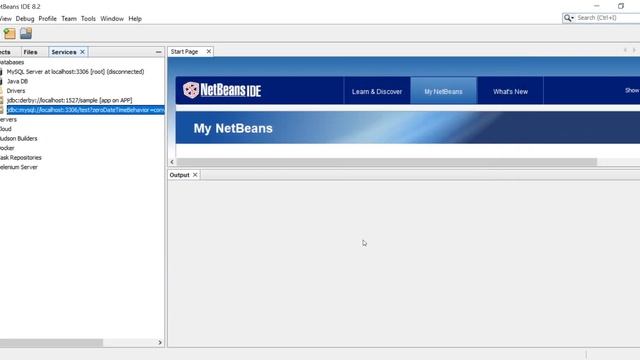Viewport: 640px width, 360px height.
Task: Select the Task Repositories node
Action: pyautogui.click(x=20, y=158)
